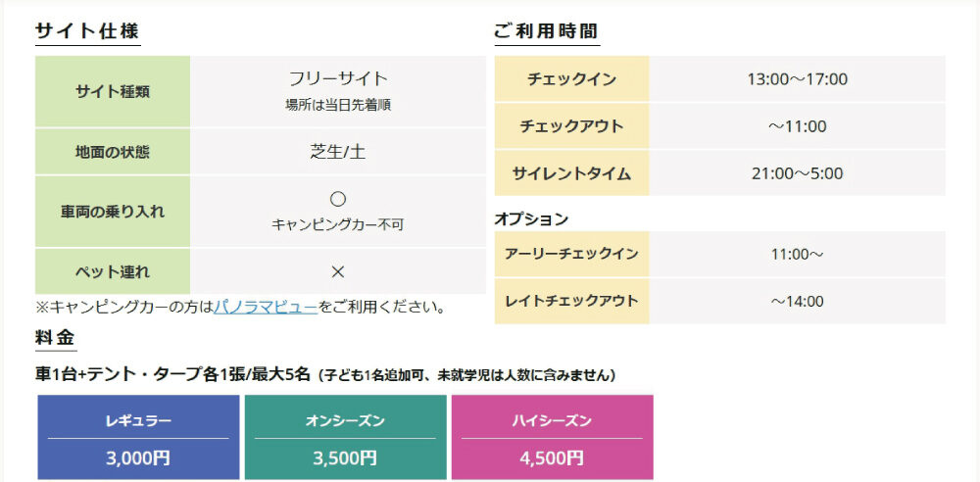Click the フリーサイト value text
The height and width of the screenshot is (482, 980).
(338, 78)
